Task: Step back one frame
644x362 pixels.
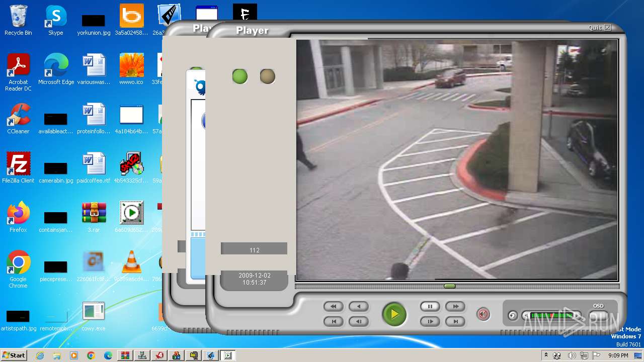Action: coord(359,321)
